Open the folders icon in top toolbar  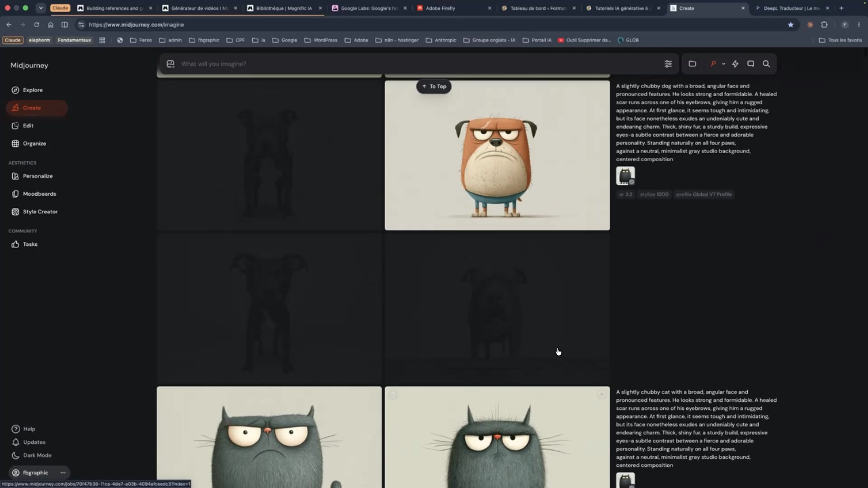(692, 64)
